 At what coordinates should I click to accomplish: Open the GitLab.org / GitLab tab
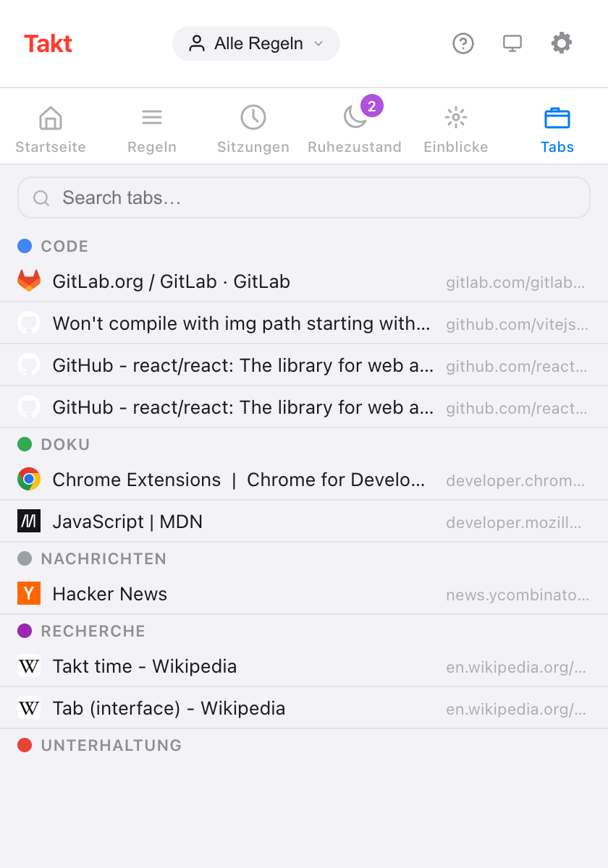(x=304, y=281)
